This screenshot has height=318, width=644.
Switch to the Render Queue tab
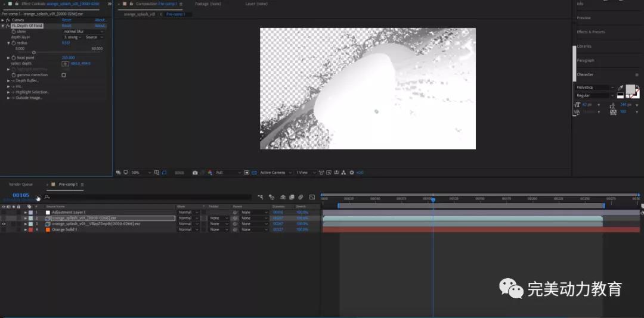21,185
